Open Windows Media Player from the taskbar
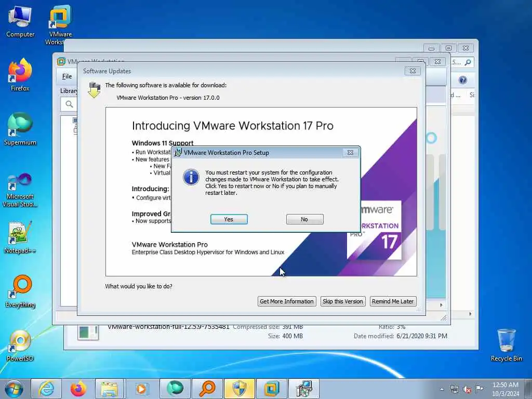The width and height of the screenshot is (532, 399). click(x=141, y=389)
